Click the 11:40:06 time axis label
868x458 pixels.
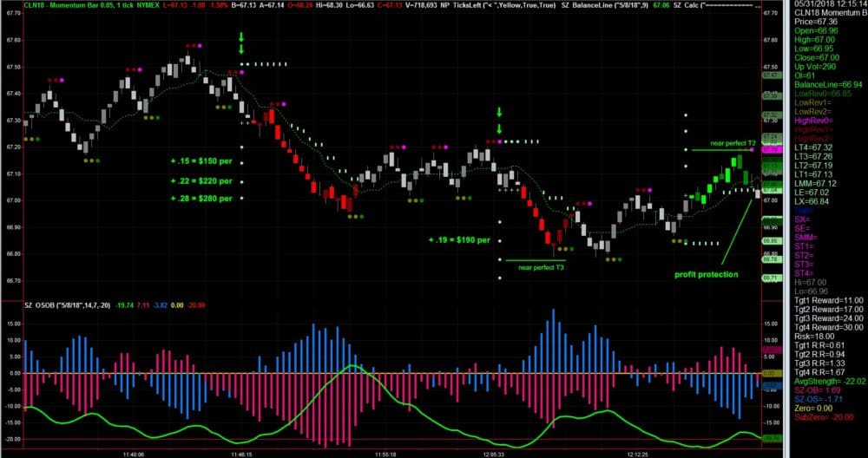pyautogui.click(x=134, y=454)
